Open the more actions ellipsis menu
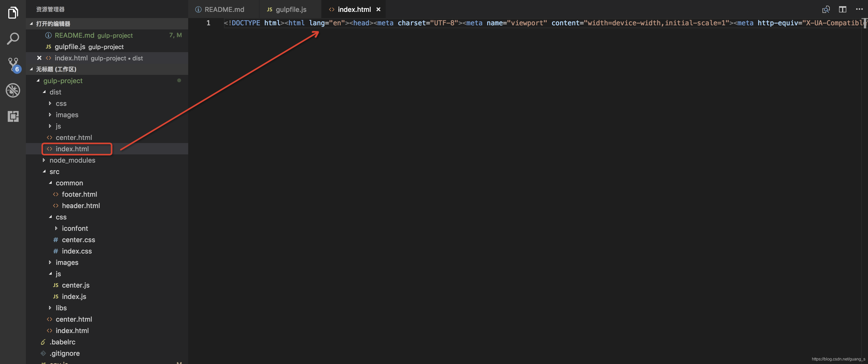The height and width of the screenshot is (364, 868). 859,9
